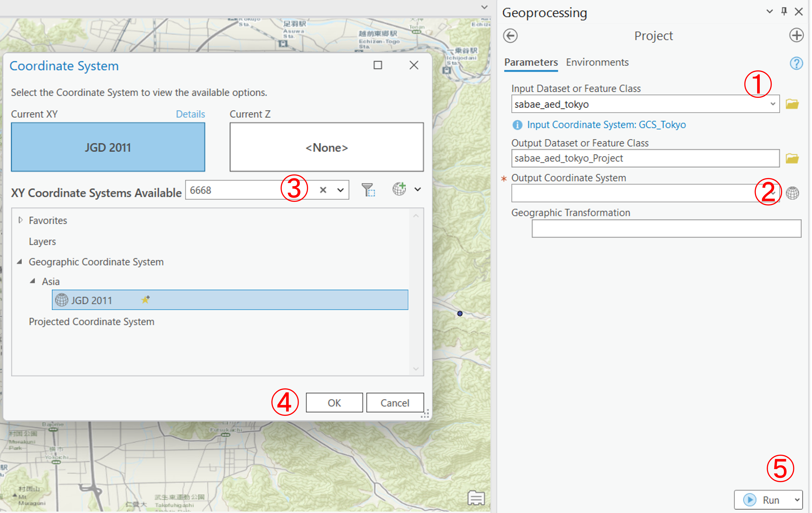Click the dialog resize grip corner

(425, 413)
